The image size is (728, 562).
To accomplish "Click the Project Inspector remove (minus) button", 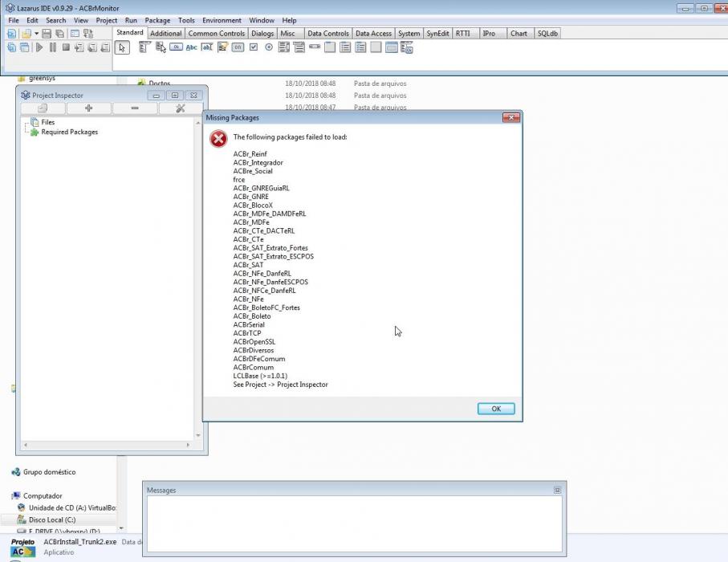I will pyautogui.click(x=135, y=108).
